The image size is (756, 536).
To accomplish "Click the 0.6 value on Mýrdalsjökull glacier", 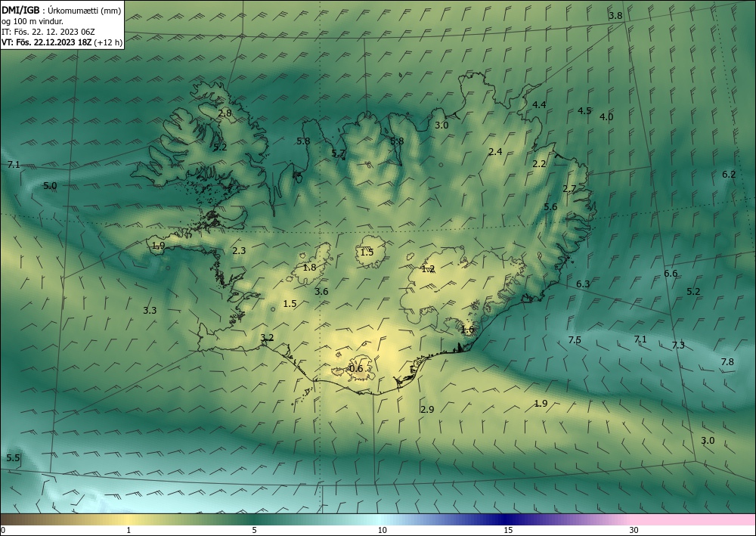I will pos(356,369).
